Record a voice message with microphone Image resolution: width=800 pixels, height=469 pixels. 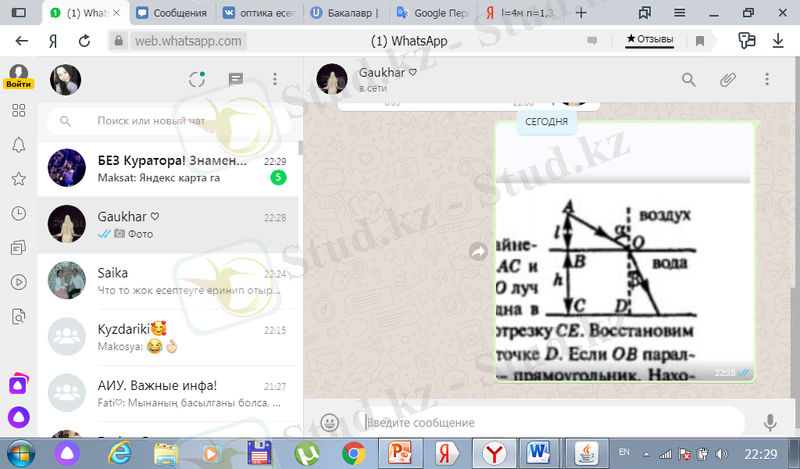tap(770, 423)
